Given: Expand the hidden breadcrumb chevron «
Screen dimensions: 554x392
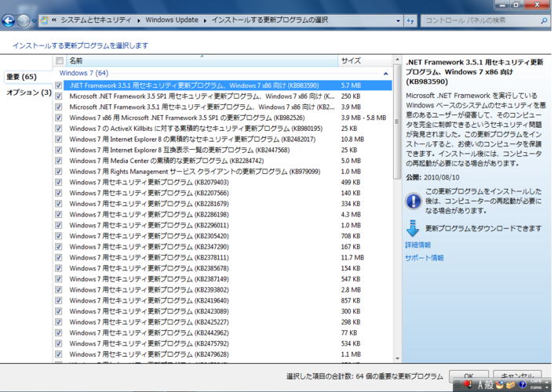Looking at the screenshot, I should point(54,20).
